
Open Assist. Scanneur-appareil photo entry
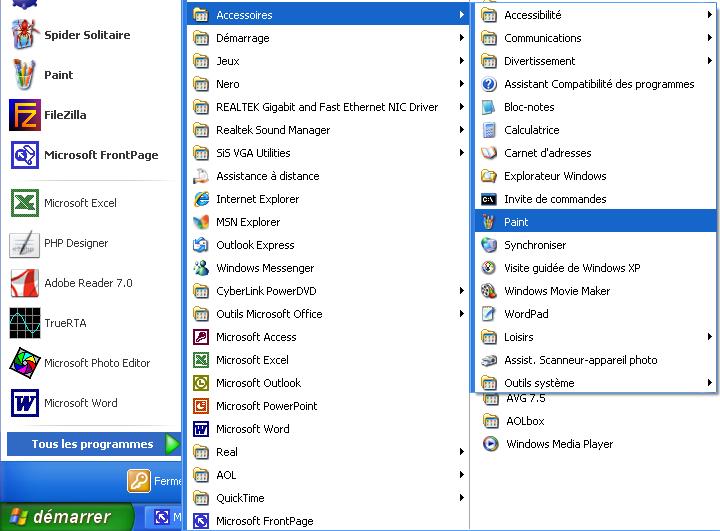(x=596, y=360)
